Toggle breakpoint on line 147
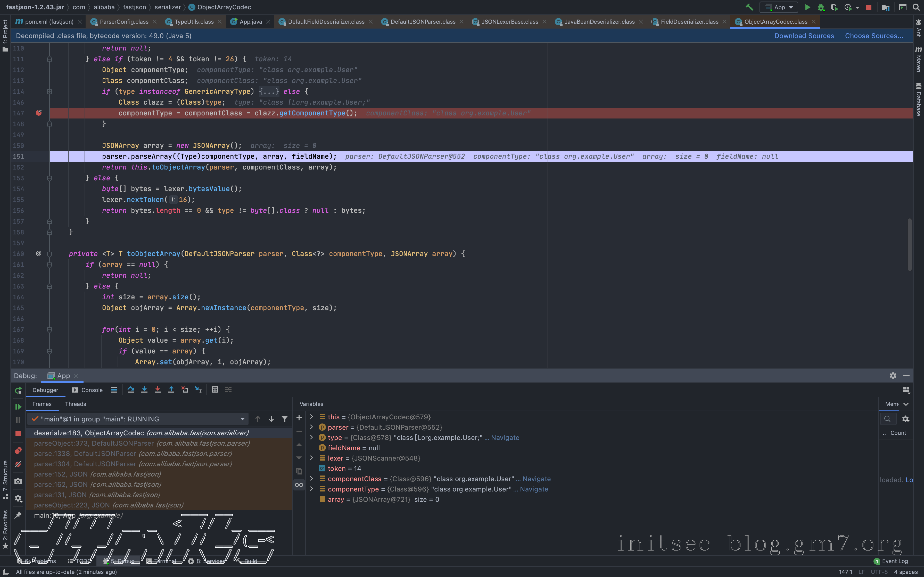The width and height of the screenshot is (924, 577). pyautogui.click(x=39, y=113)
